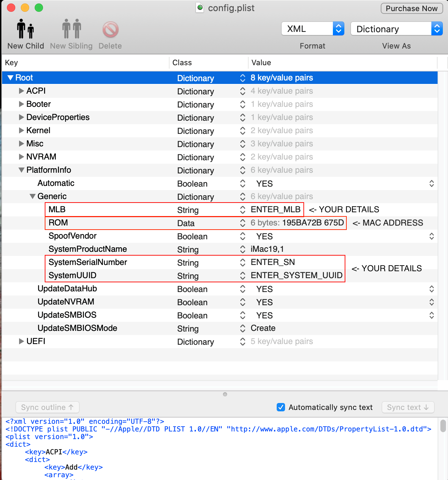The image size is (448, 480).
Task: Click the Sync text button
Action: 408,407
